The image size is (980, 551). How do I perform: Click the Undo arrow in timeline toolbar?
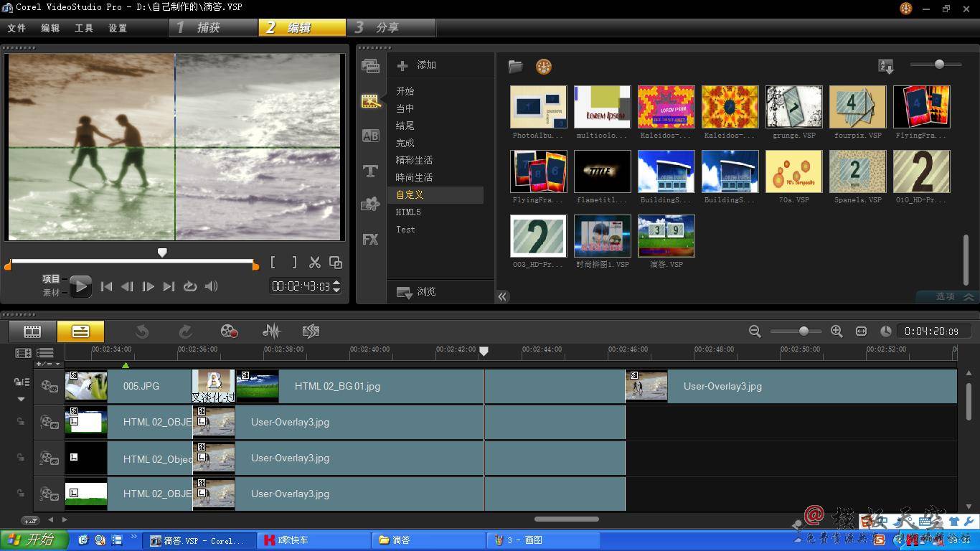coord(142,331)
